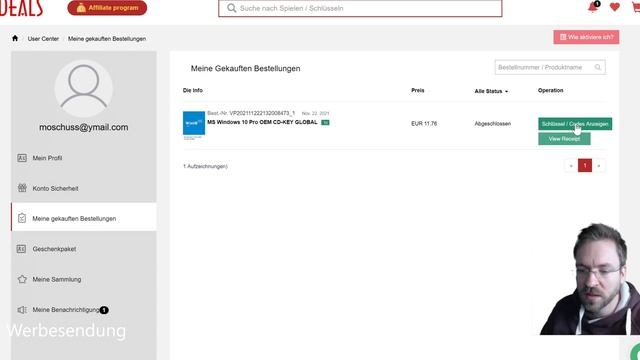Image resolution: width=640 pixels, height=360 pixels.
Task: Click the megaphone icon of Meine Benachrichtigung
Action: (x=22, y=310)
